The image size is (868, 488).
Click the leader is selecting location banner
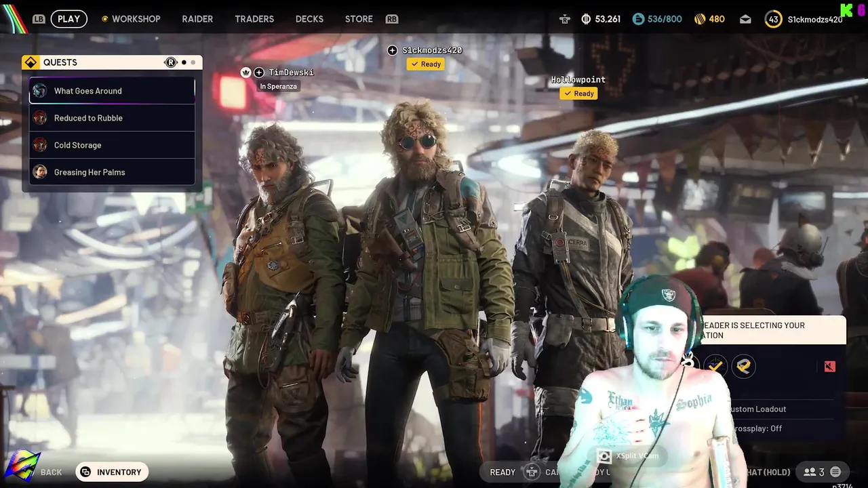pos(773,330)
